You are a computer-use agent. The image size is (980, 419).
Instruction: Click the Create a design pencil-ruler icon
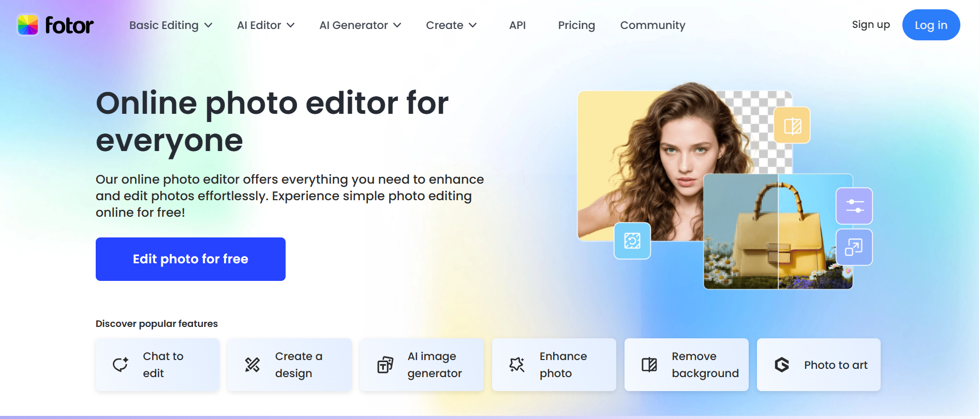click(253, 365)
